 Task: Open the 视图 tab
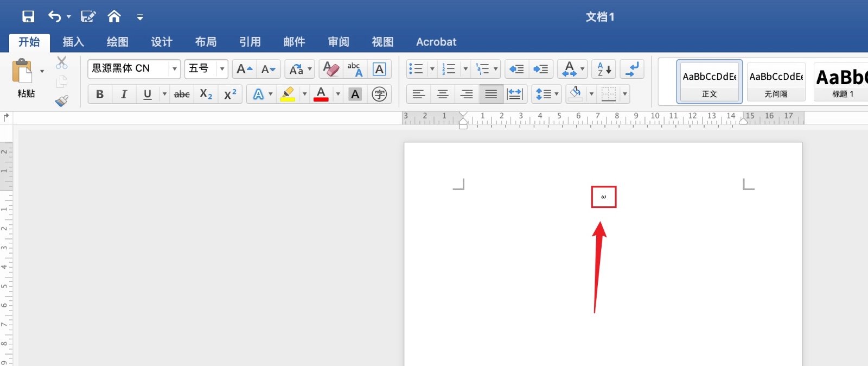(382, 42)
